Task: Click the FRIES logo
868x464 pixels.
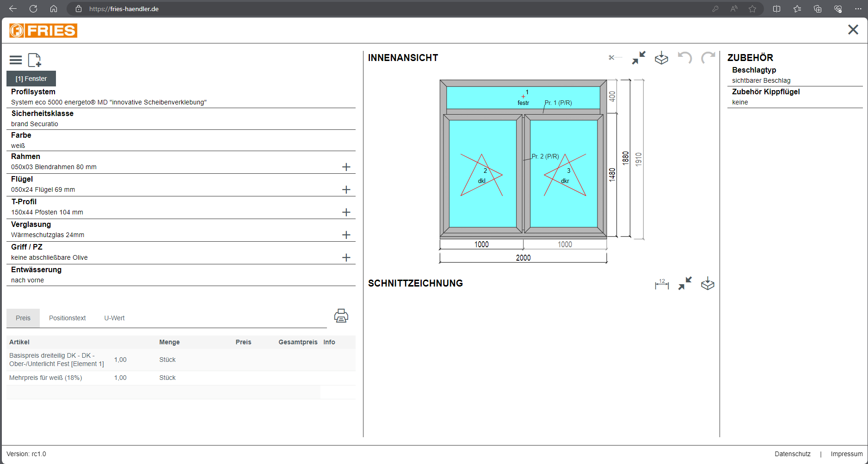Action: click(x=43, y=31)
